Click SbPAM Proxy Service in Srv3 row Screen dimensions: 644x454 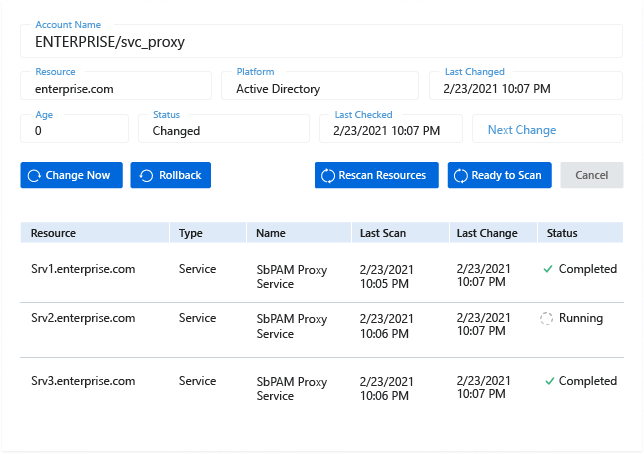click(x=292, y=389)
